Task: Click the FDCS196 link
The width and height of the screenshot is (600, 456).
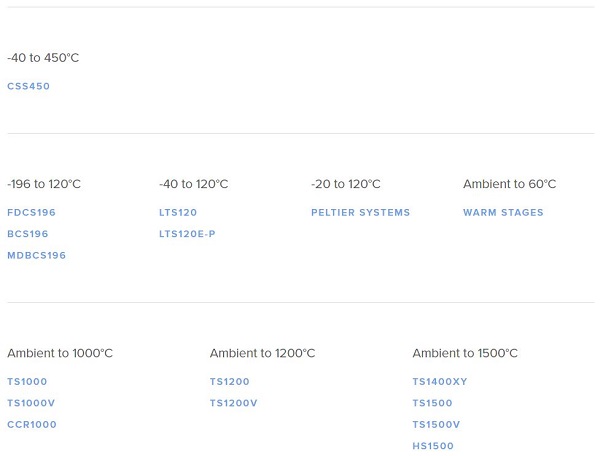Action: (x=32, y=213)
